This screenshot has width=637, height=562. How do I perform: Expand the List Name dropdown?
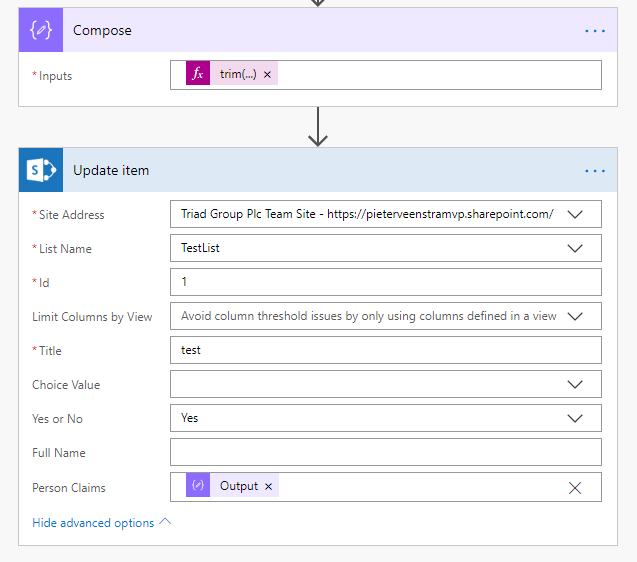(x=575, y=248)
